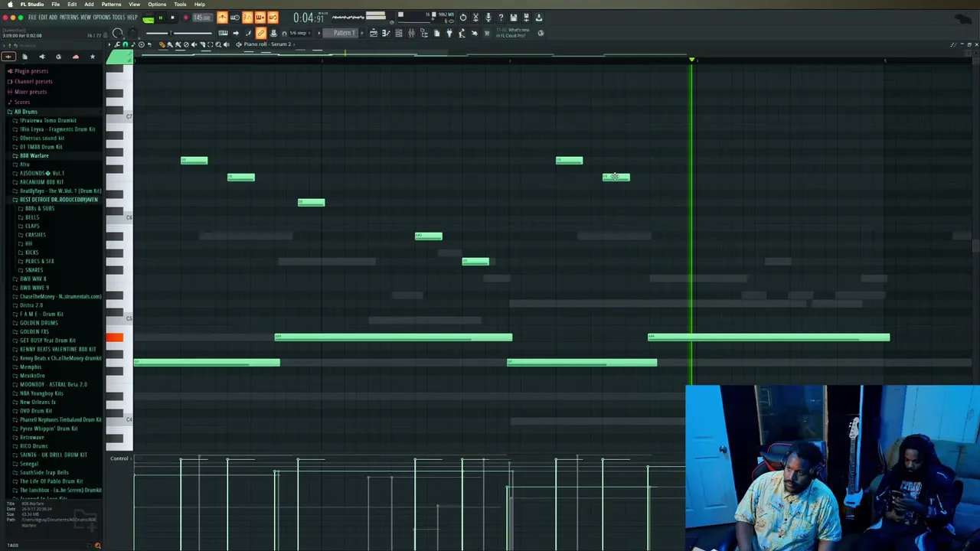Click the save project disk icon

click(x=513, y=18)
